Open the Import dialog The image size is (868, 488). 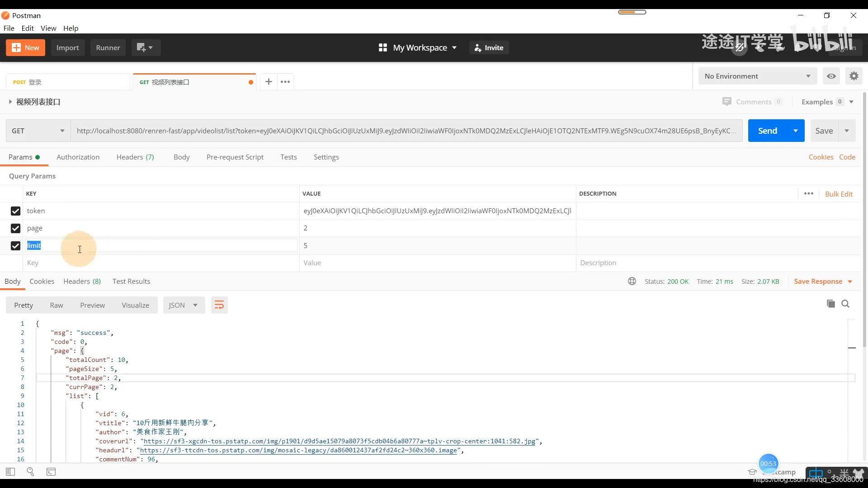[68, 47]
